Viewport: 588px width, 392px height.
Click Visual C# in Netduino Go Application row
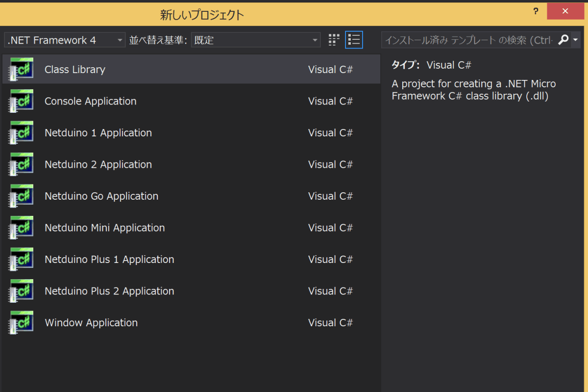tap(330, 196)
